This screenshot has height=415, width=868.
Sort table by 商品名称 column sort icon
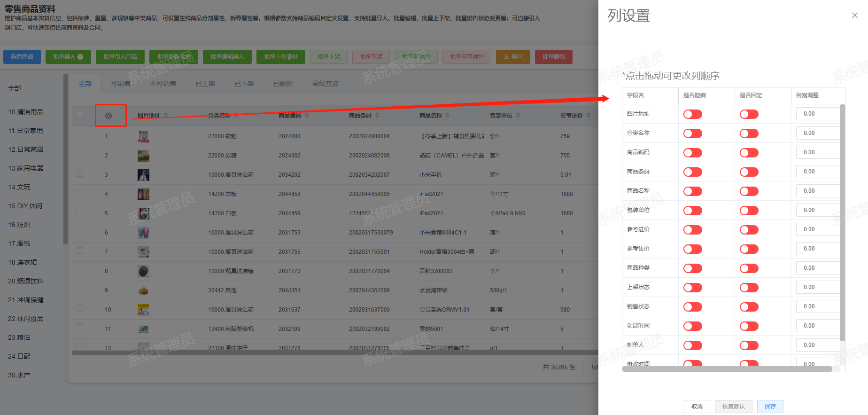pyautogui.click(x=448, y=115)
